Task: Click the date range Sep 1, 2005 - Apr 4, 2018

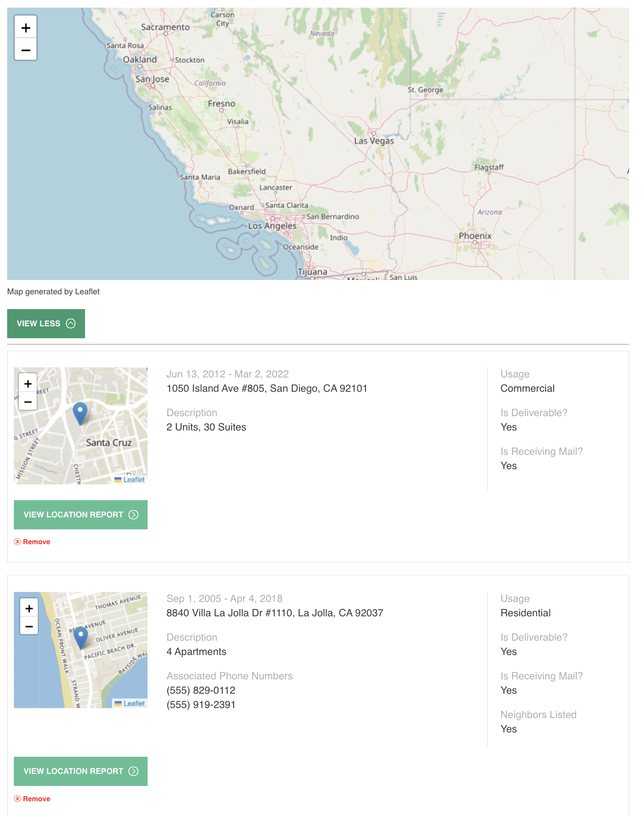Action: tap(224, 599)
